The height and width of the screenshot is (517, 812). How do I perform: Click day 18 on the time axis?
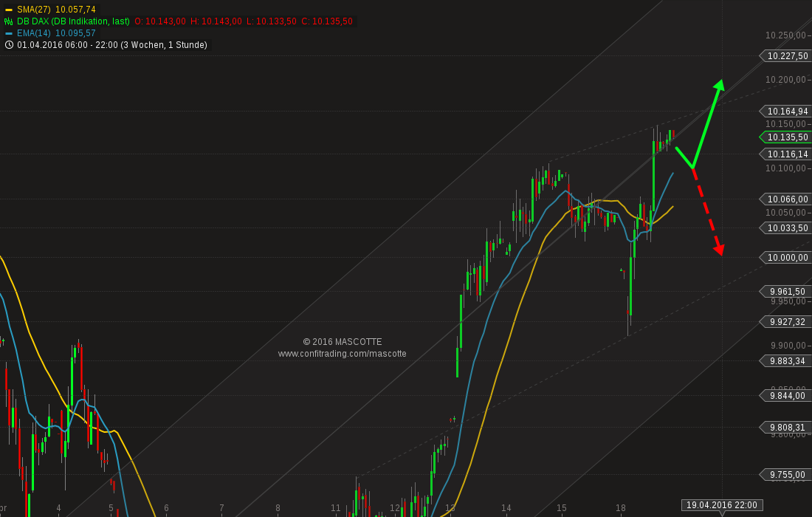pyautogui.click(x=620, y=508)
